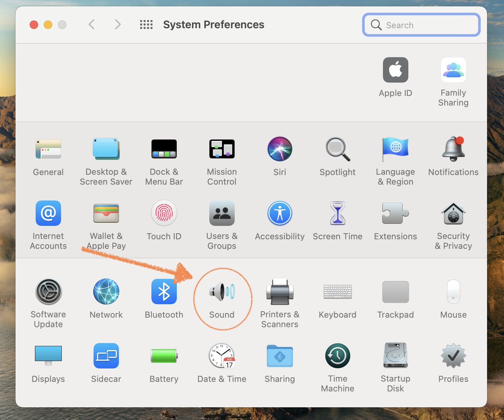The width and height of the screenshot is (504, 420).
Task: Click the forward navigation arrow
Action: click(118, 25)
